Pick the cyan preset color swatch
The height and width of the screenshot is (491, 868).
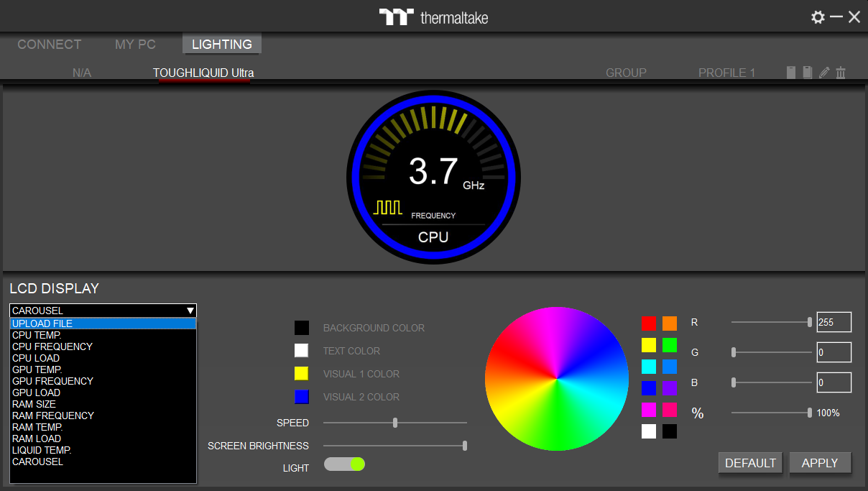[649, 367]
